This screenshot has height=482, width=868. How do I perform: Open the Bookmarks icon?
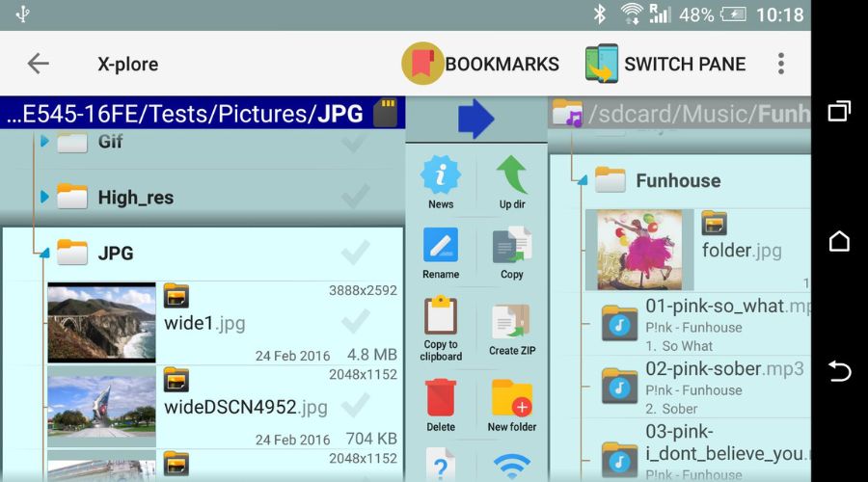(x=422, y=64)
